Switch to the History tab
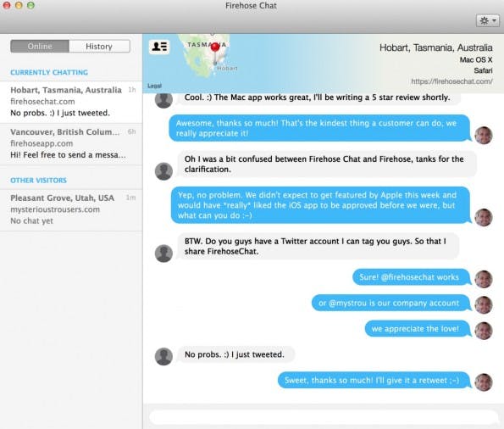This screenshot has height=429, width=504. [x=99, y=47]
